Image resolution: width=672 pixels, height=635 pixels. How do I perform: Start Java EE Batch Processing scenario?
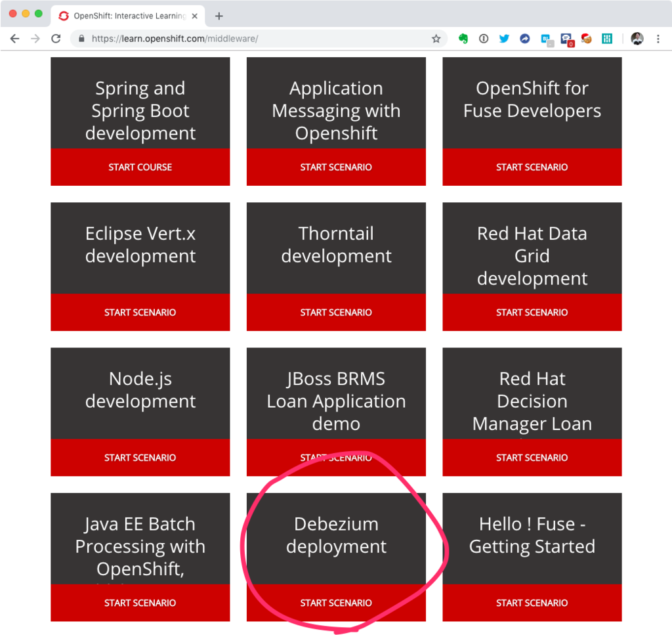pos(140,603)
